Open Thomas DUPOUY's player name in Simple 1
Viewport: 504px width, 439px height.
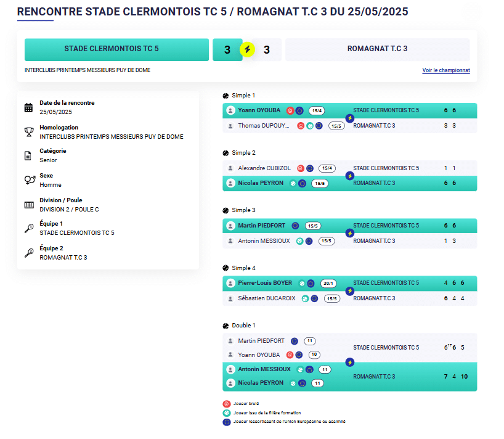coord(264,126)
